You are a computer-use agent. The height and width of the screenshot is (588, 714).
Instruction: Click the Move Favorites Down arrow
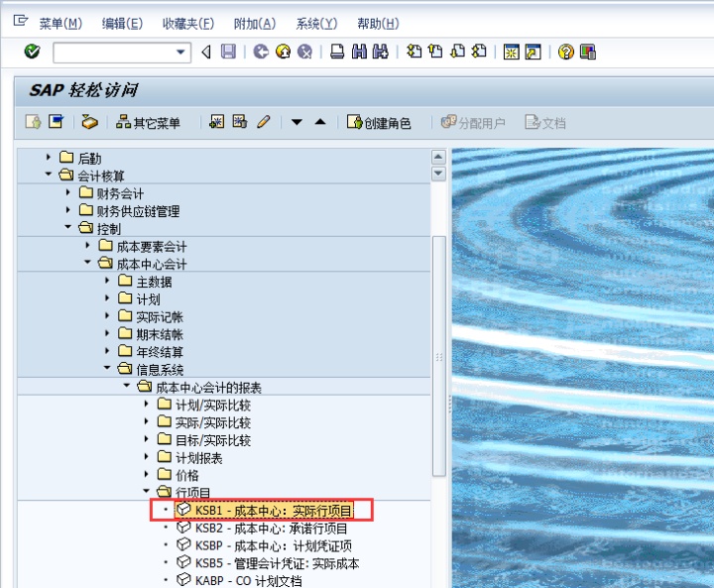coord(297,122)
